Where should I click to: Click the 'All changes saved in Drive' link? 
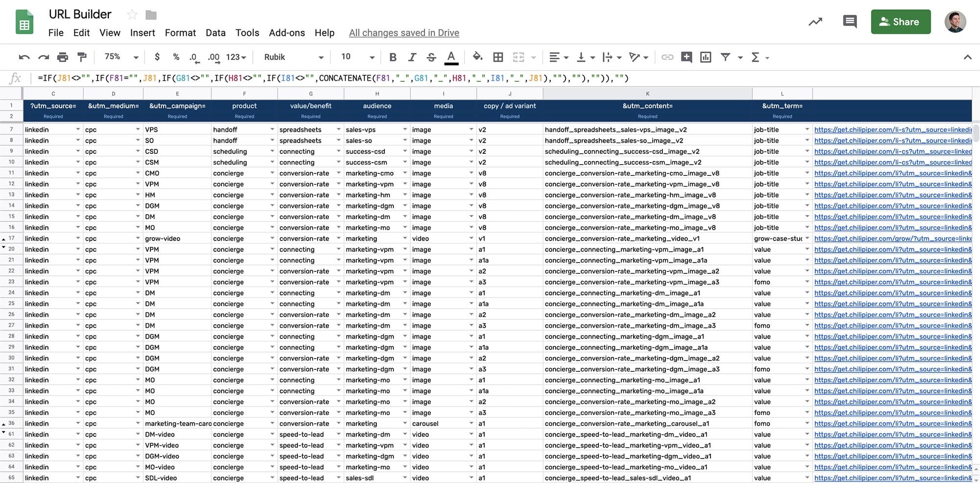coord(404,33)
